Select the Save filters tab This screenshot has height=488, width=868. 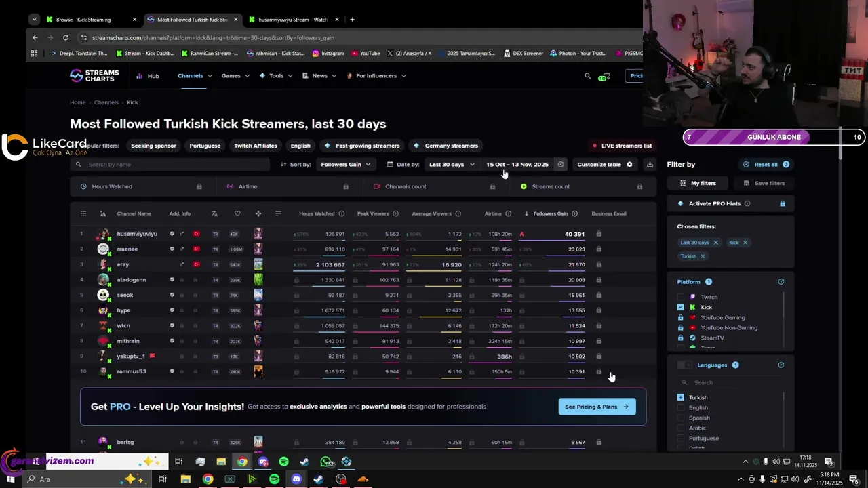tap(764, 183)
